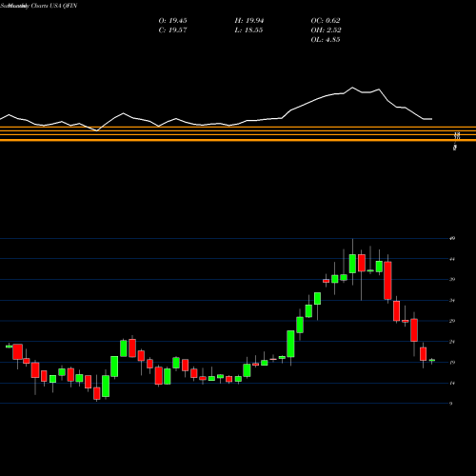
Task: Click the last small green candle near 19
Action: [432, 360]
